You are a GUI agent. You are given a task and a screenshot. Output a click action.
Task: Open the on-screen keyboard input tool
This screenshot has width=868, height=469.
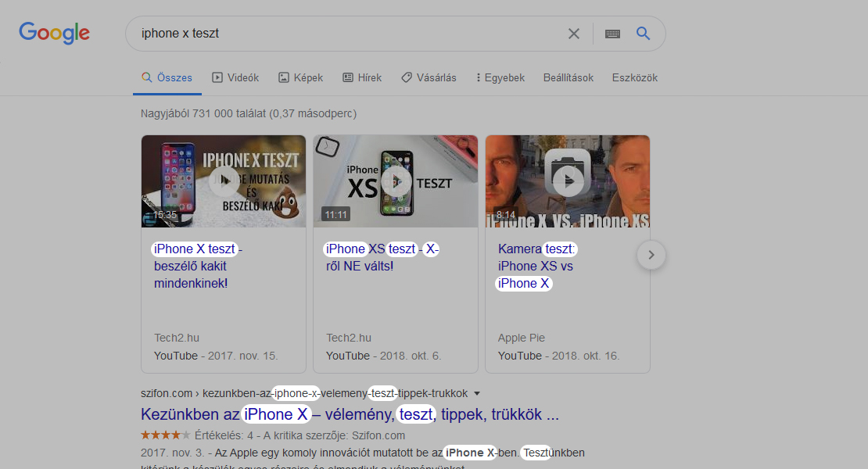click(612, 34)
